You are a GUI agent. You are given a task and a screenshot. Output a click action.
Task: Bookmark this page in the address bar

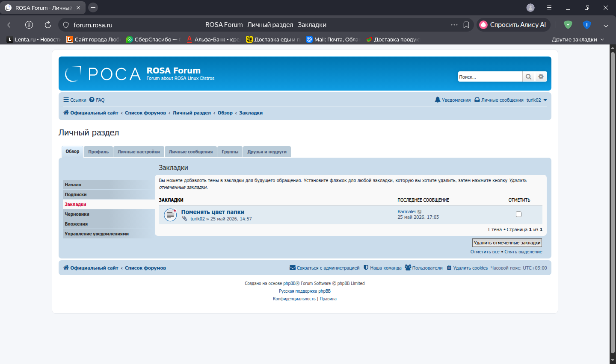pyautogui.click(x=466, y=25)
